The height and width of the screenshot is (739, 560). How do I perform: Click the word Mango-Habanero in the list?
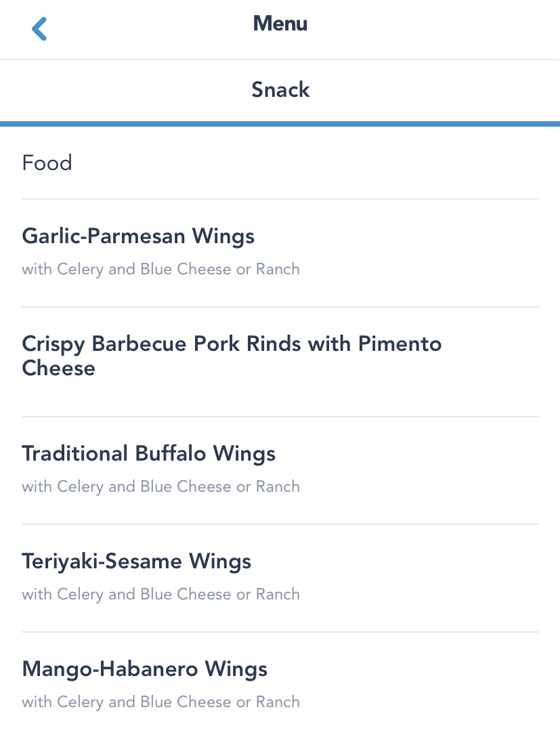[110, 669]
